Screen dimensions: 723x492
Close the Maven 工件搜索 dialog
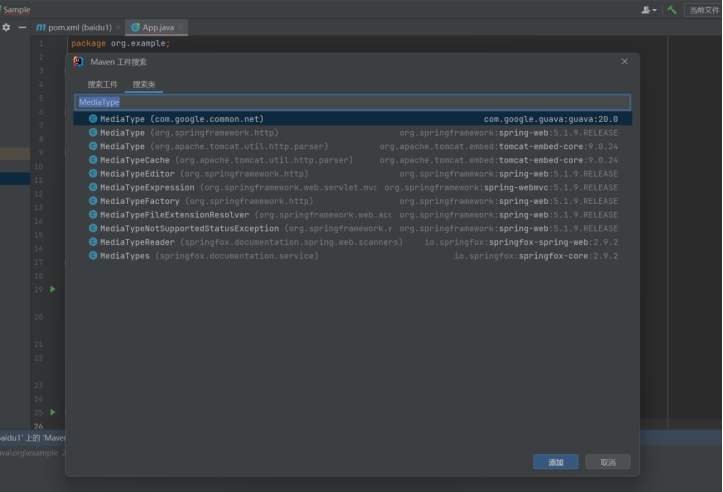tap(624, 61)
